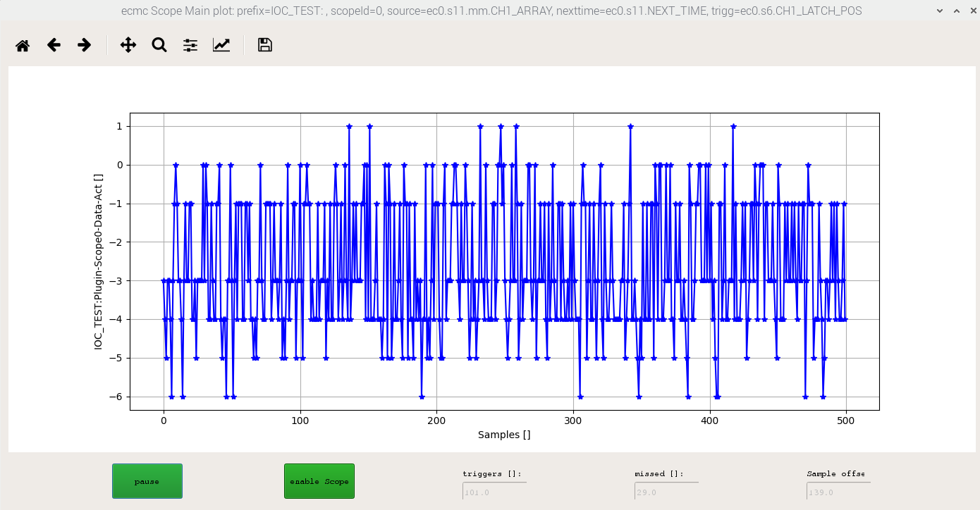Maximize the window with the up caret
The height and width of the screenshot is (510, 980).
956,11
